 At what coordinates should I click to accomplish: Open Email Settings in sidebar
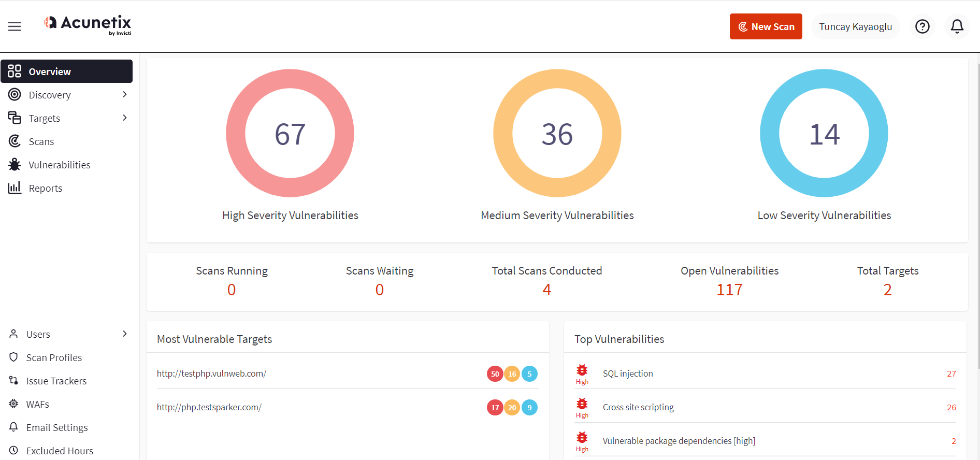click(x=57, y=427)
